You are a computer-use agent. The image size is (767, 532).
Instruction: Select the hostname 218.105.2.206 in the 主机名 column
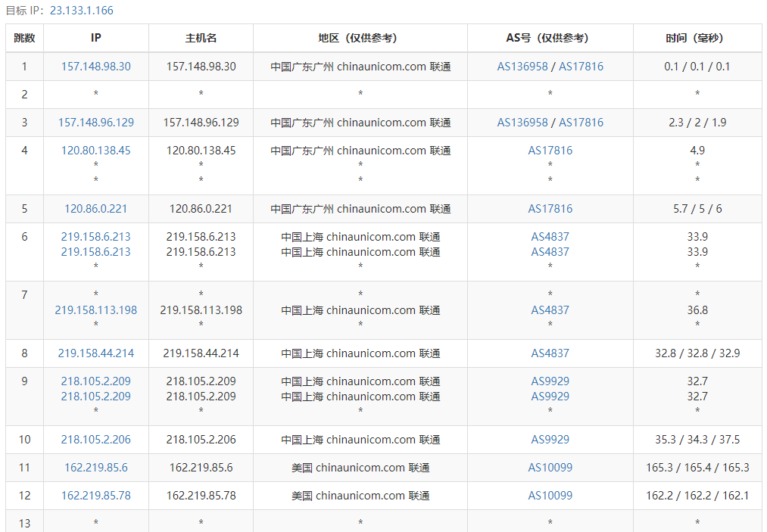pyautogui.click(x=201, y=440)
